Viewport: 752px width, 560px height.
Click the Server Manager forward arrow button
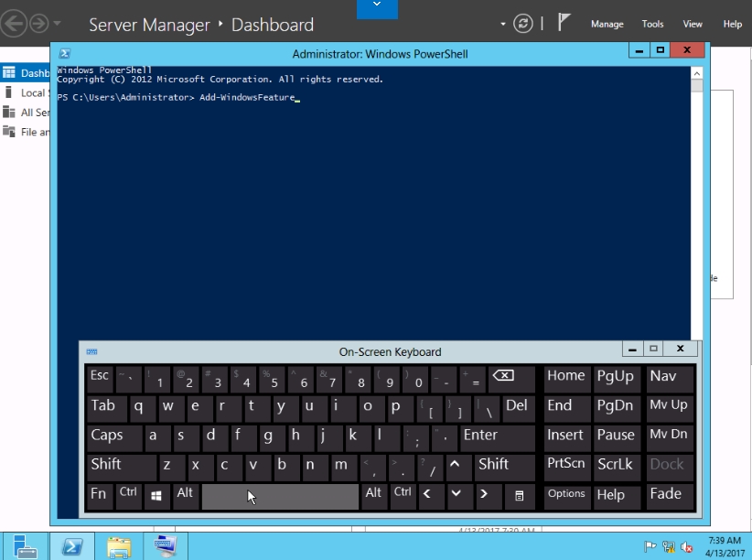point(39,24)
